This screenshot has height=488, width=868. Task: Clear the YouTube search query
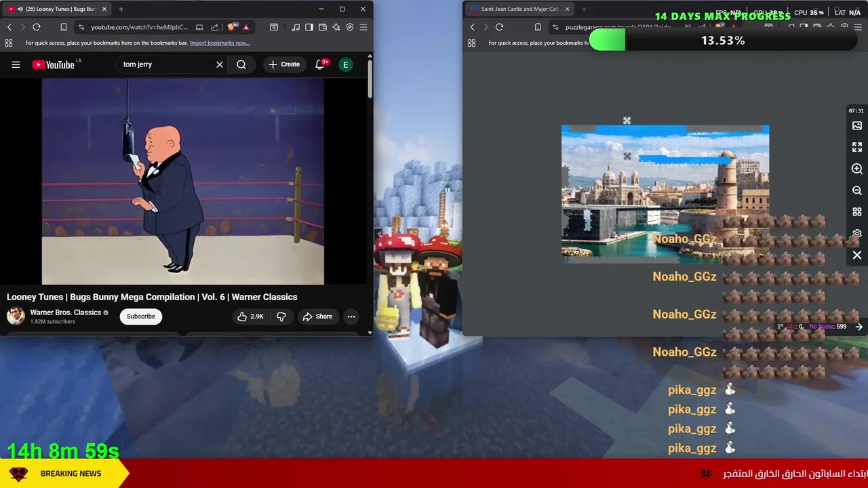(x=220, y=64)
